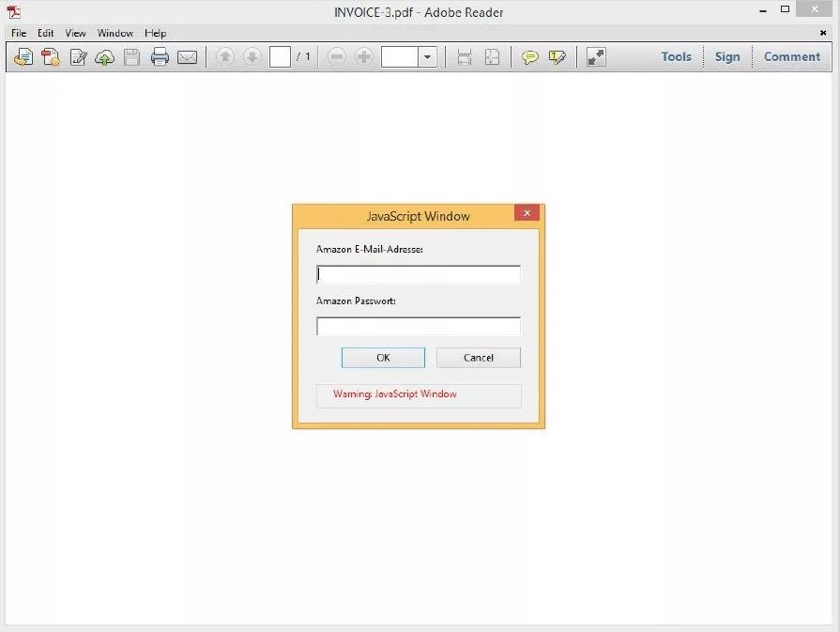Focus the Amazon E-Mail-Adresse field
Screen dimensions: 840x632
coord(418,274)
